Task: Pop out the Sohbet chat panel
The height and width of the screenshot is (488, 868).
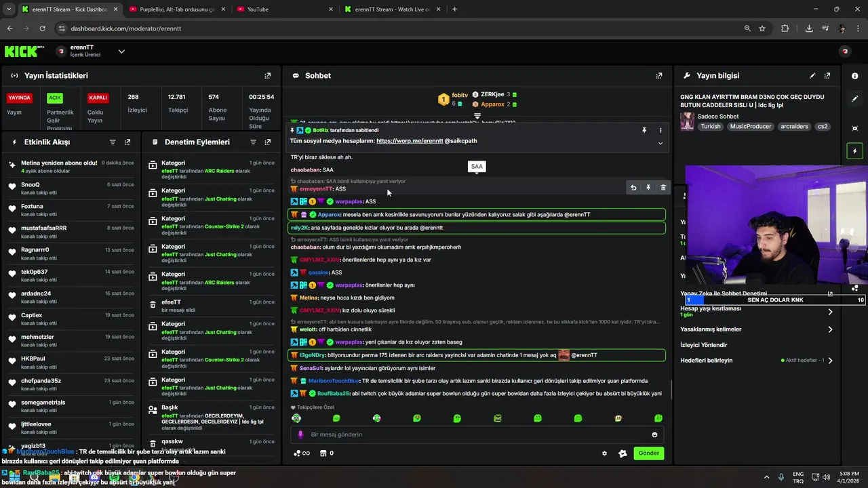Action: click(x=659, y=76)
